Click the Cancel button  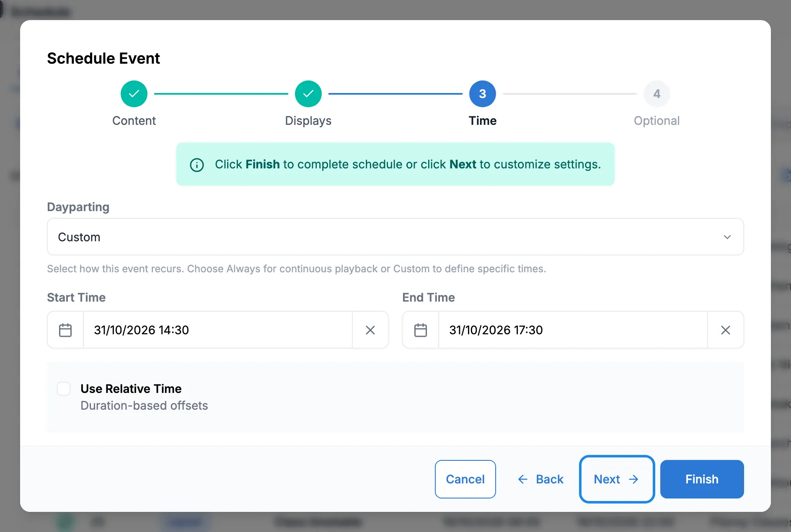pyautogui.click(x=465, y=479)
